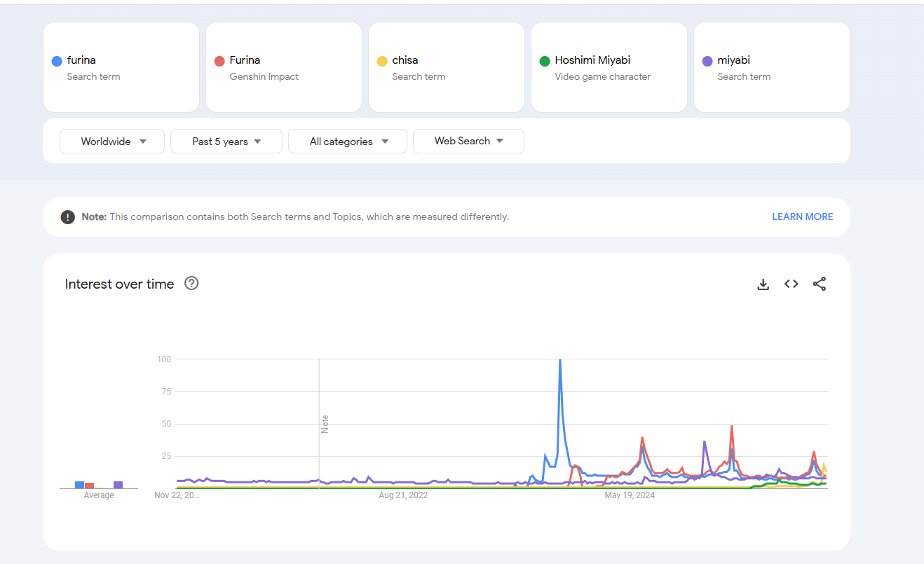The width and height of the screenshot is (924, 564).
Task: Click the Note marker on the chart
Action: (x=325, y=424)
